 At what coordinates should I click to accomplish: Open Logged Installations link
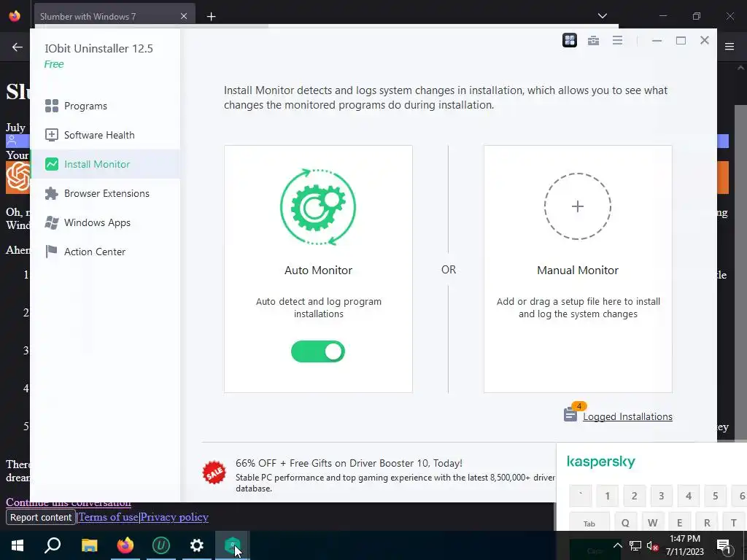(x=627, y=416)
